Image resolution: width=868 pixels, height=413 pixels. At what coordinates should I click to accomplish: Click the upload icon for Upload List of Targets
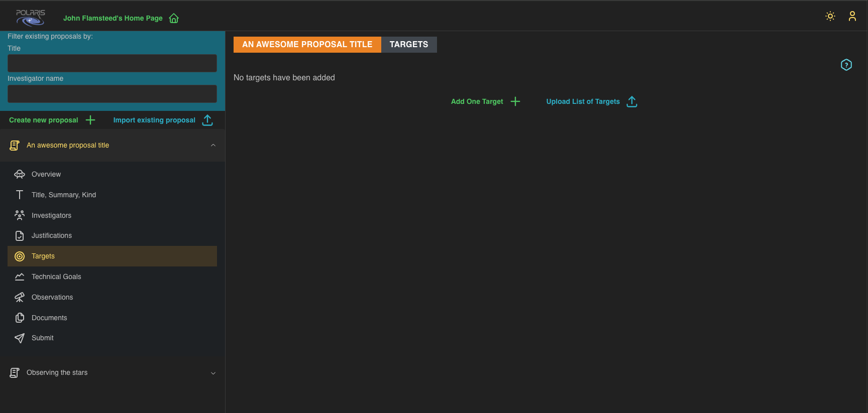(631, 101)
